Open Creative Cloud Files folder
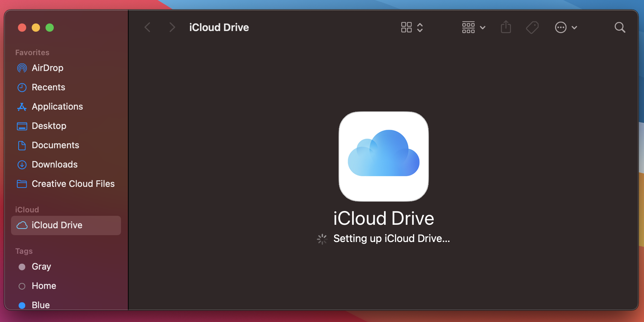The height and width of the screenshot is (322, 644). point(66,184)
